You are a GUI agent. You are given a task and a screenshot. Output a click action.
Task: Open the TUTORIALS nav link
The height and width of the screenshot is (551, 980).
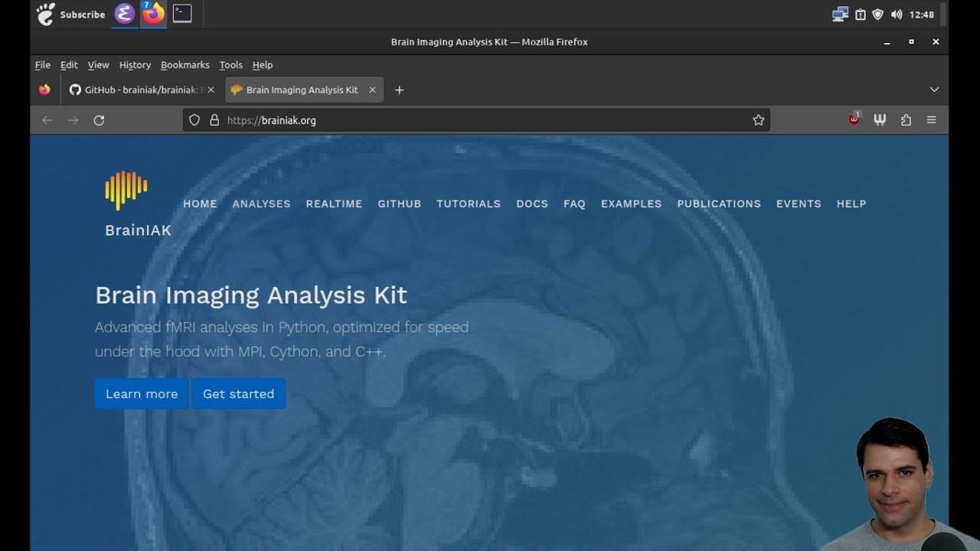pyautogui.click(x=469, y=204)
